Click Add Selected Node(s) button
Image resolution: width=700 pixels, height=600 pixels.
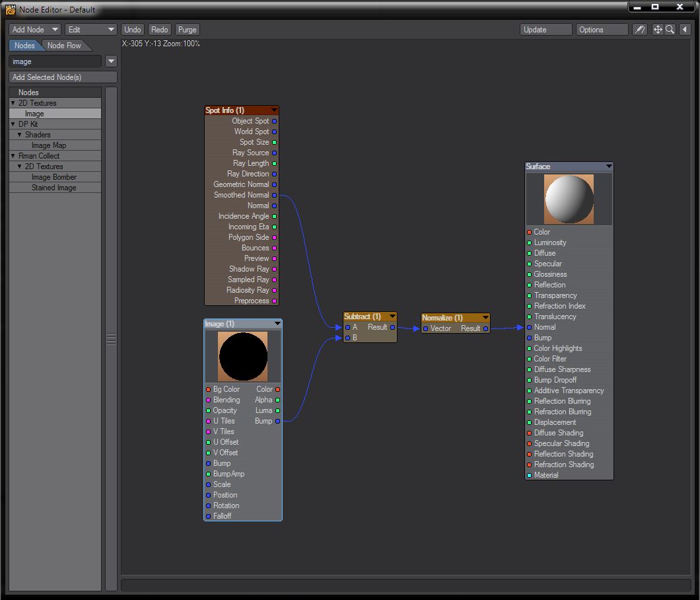pos(63,77)
